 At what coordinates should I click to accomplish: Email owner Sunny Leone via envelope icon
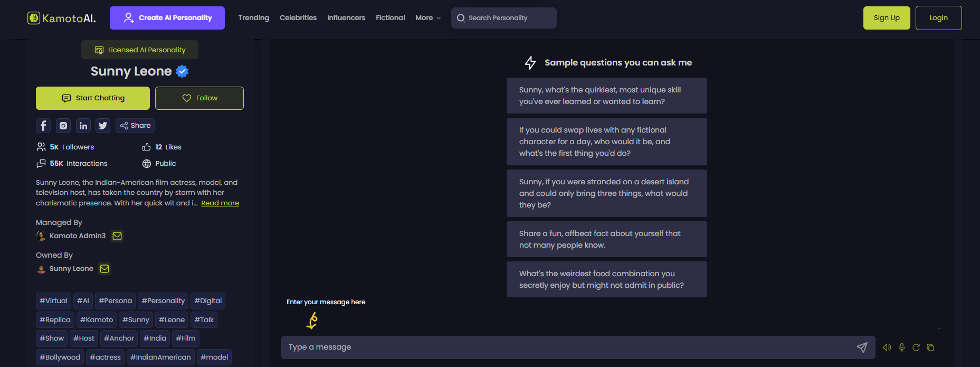point(104,269)
